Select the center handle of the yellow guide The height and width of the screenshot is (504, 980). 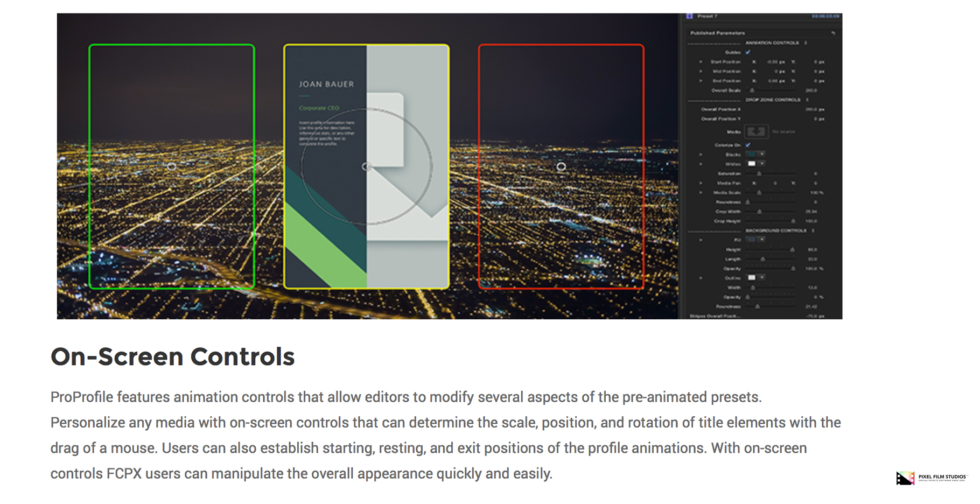click(367, 167)
